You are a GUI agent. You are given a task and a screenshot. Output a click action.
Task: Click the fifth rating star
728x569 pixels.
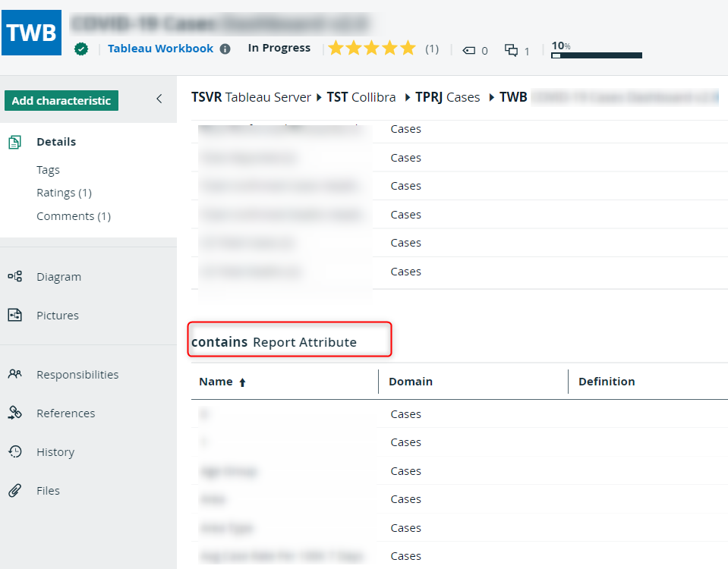click(x=408, y=48)
